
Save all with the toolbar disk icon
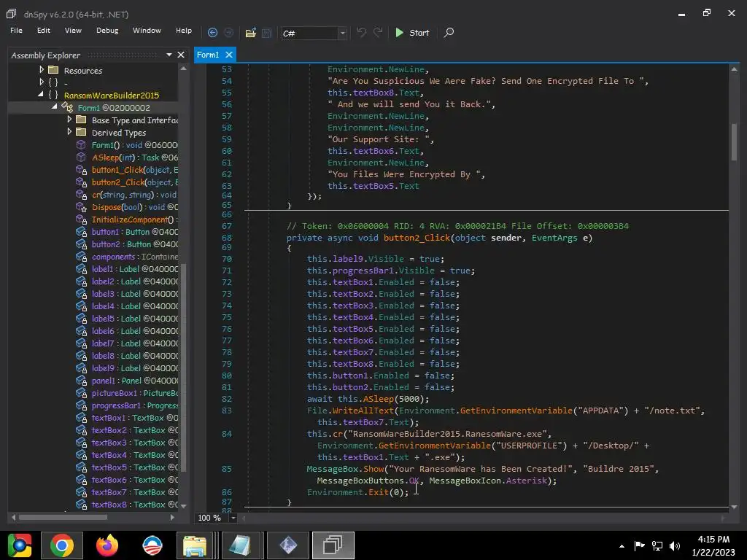[x=267, y=33]
